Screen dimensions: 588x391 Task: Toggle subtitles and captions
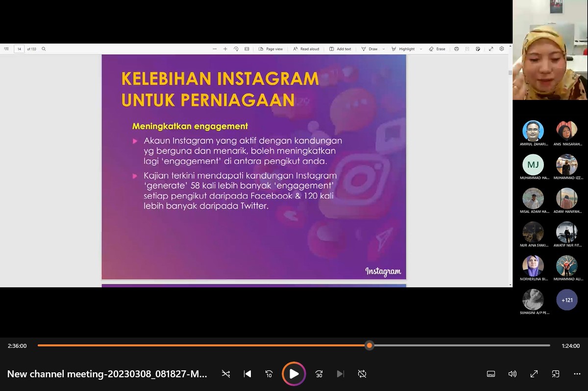point(491,374)
